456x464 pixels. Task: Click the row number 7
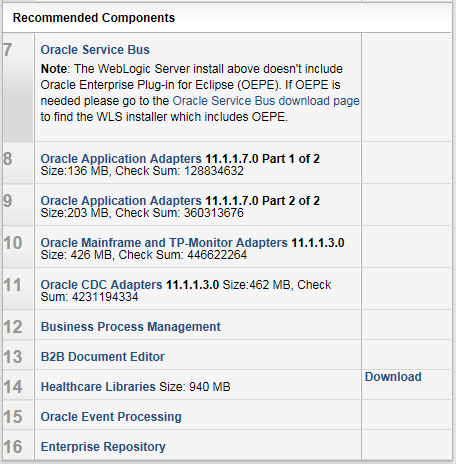[x=8, y=50]
